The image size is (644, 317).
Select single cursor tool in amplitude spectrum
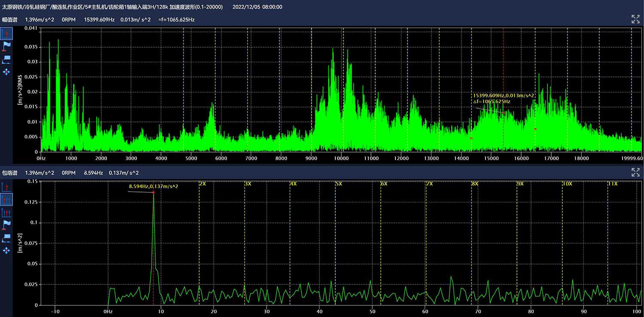click(6, 34)
